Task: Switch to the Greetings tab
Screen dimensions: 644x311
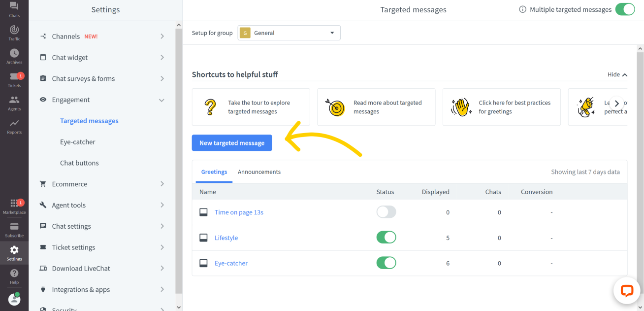Action: pyautogui.click(x=214, y=172)
